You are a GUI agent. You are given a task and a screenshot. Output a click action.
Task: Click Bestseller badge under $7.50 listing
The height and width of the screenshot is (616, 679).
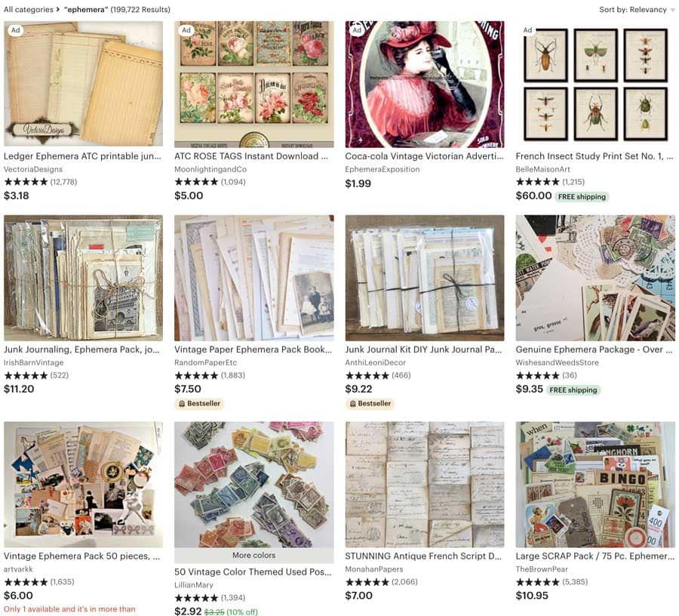coord(200,403)
